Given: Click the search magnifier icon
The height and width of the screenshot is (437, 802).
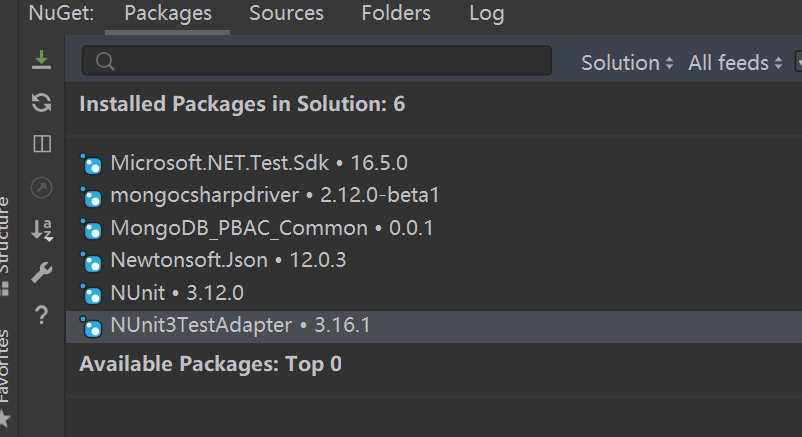Looking at the screenshot, I should 103,62.
